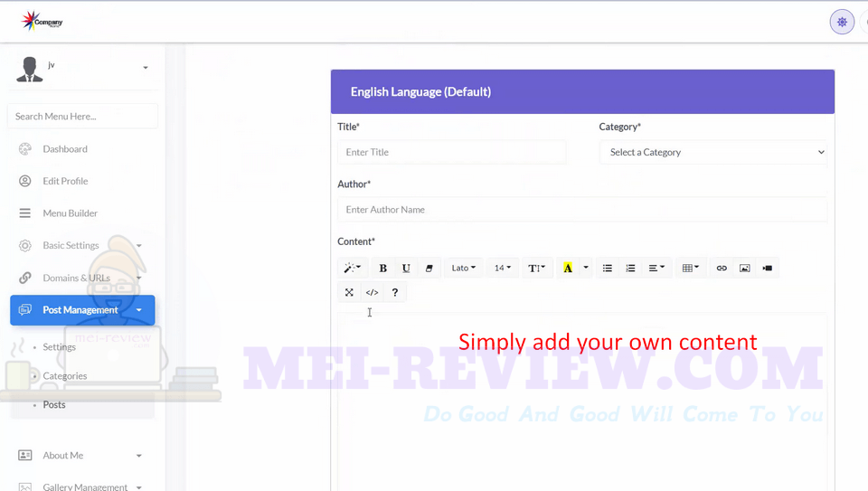Switch to code view in editor
This screenshot has height=491, width=868.
pyautogui.click(x=372, y=292)
